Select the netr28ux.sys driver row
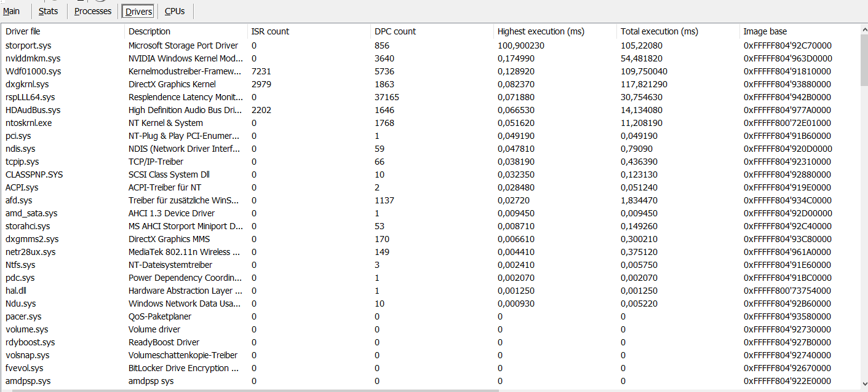The image size is (868, 392). point(431,252)
